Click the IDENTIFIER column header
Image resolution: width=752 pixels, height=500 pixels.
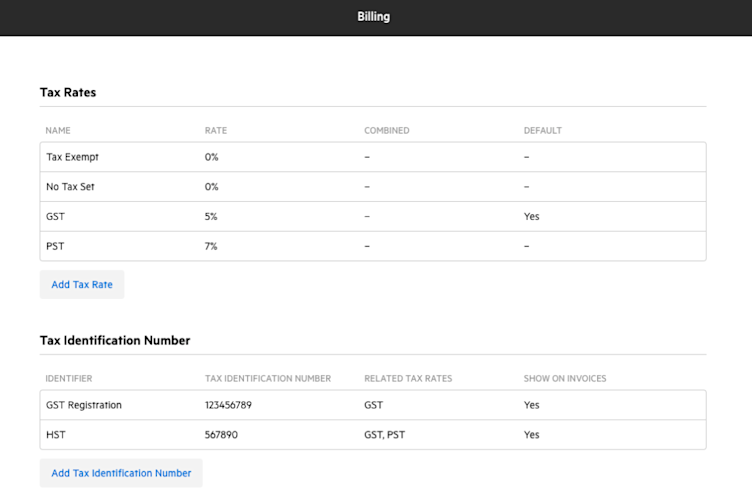70,379
